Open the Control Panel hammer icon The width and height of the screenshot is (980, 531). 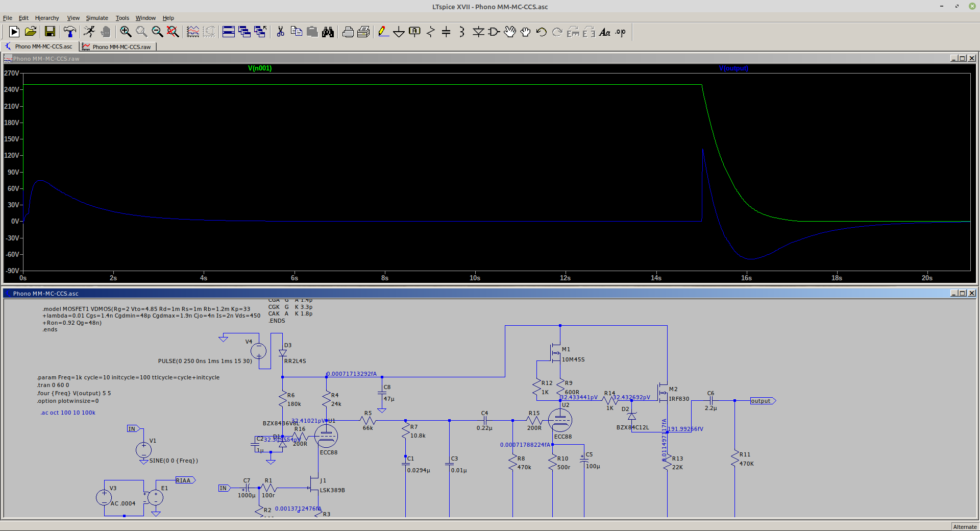tap(69, 32)
